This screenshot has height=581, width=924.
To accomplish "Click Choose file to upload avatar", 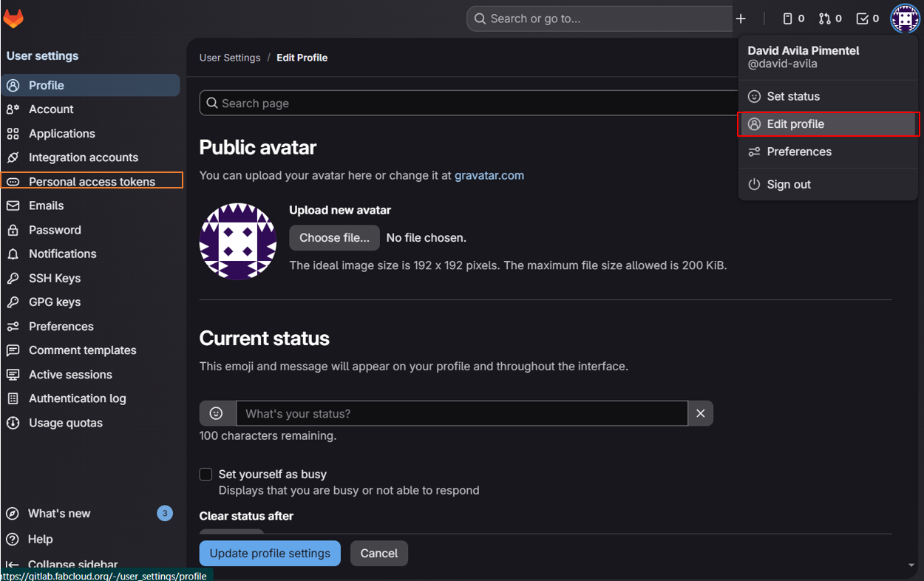I will [334, 237].
